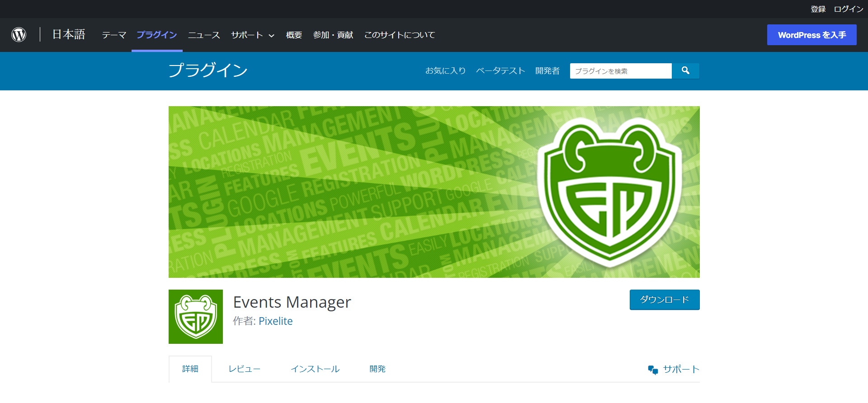Click the support speech bubbles icon
The height and width of the screenshot is (403, 868).
click(653, 370)
